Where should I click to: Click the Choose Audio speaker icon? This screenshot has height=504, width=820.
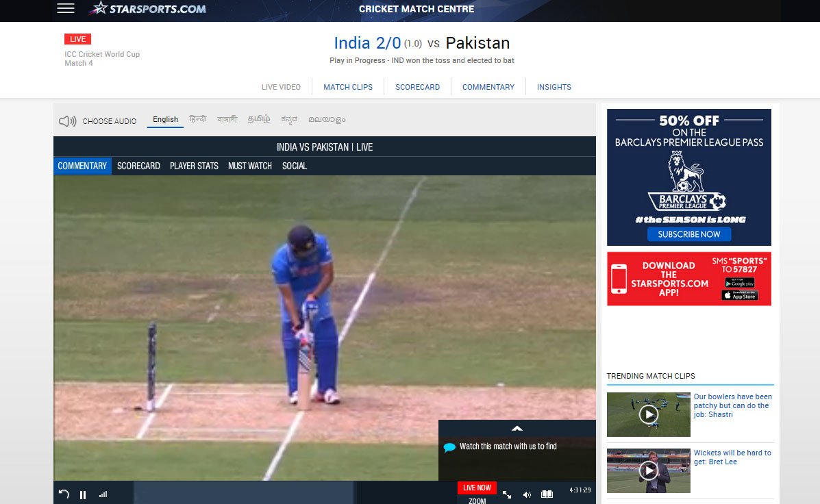[x=67, y=121]
